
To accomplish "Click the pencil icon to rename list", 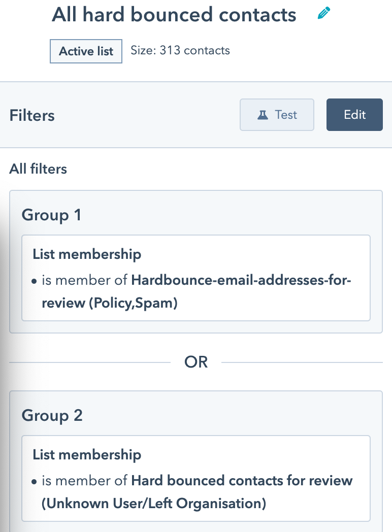I will tap(323, 14).
